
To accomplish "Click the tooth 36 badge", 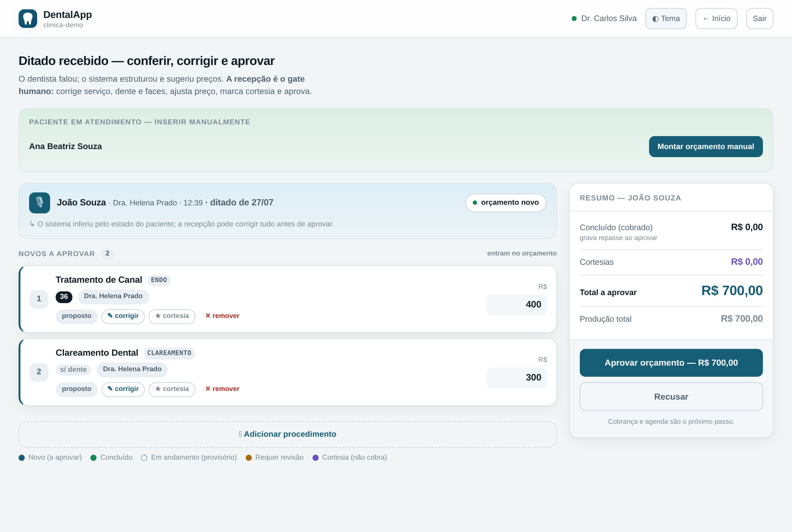I will click(64, 297).
